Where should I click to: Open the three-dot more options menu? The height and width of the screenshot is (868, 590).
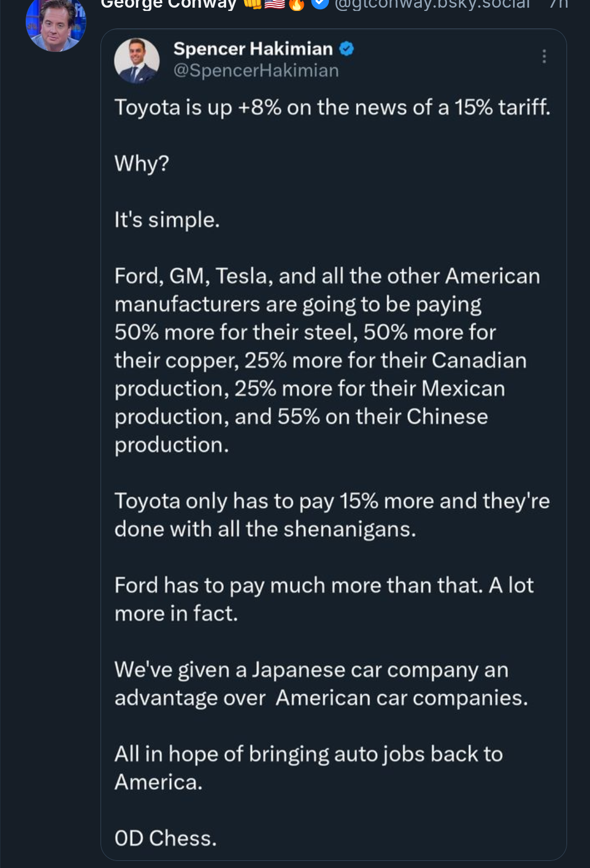tap(544, 56)
